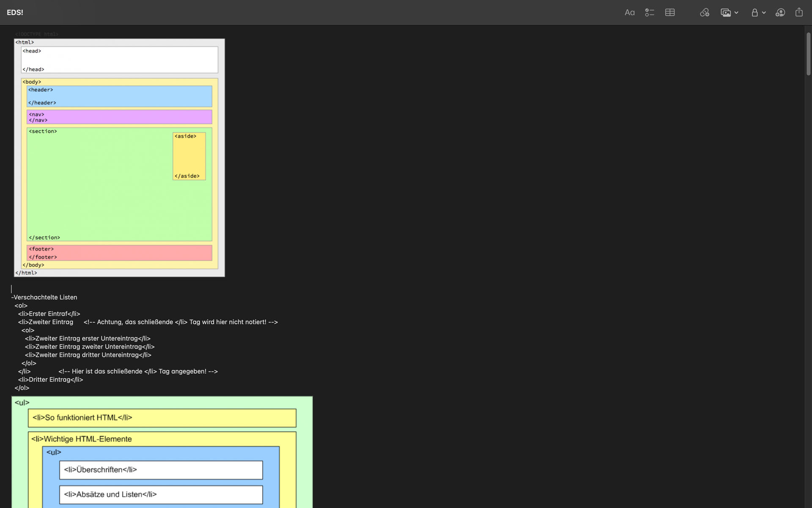812x508 pixels.
Task: Click line Zweiter Eintrag zweiter Untereintrag
Action: click(90, 347)
